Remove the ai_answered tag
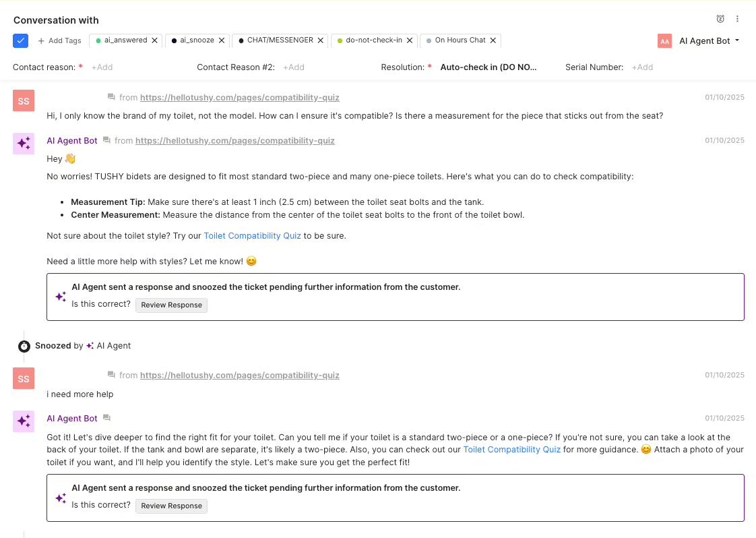The height and width of the screenshot is (538, 756). [x=154, y=40]
